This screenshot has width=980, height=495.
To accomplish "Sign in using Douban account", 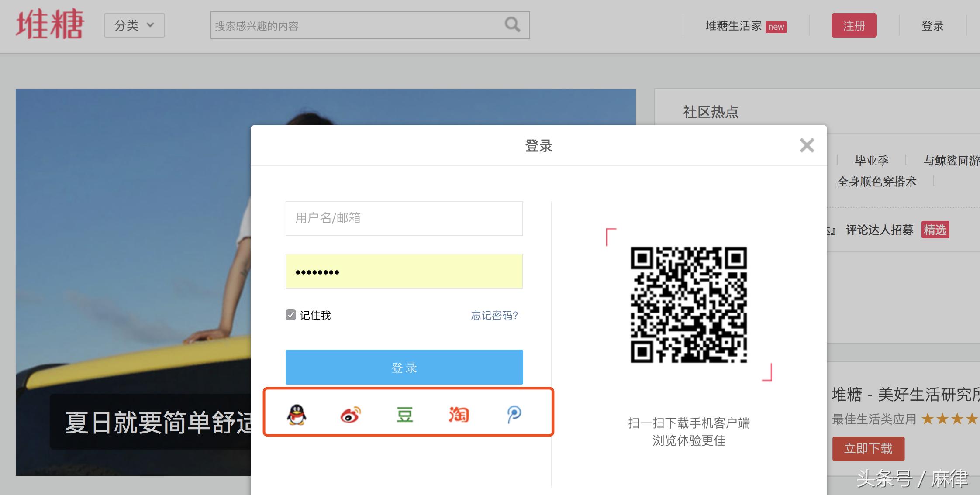I will tap(404, 415).
